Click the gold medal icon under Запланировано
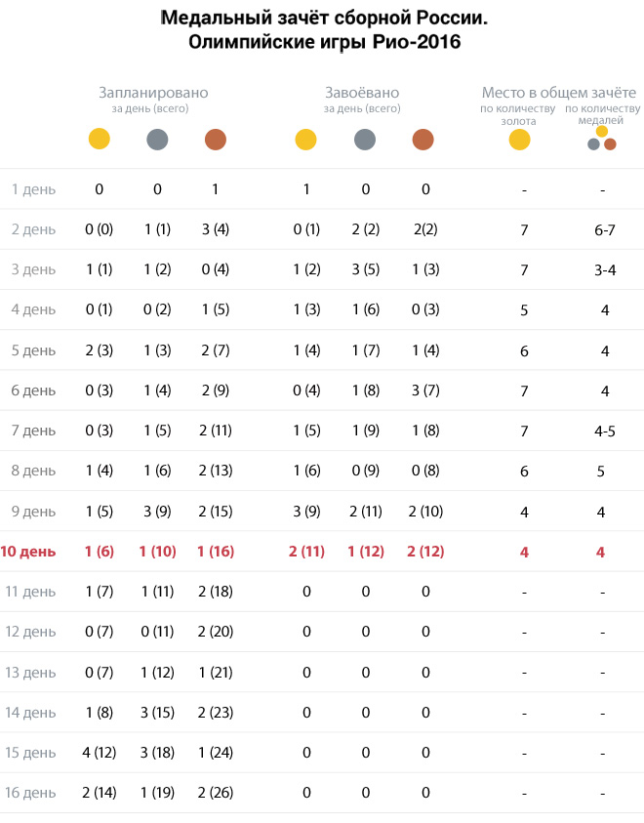Viewport: 644px width, 823px height. click(x=100, y=139)
